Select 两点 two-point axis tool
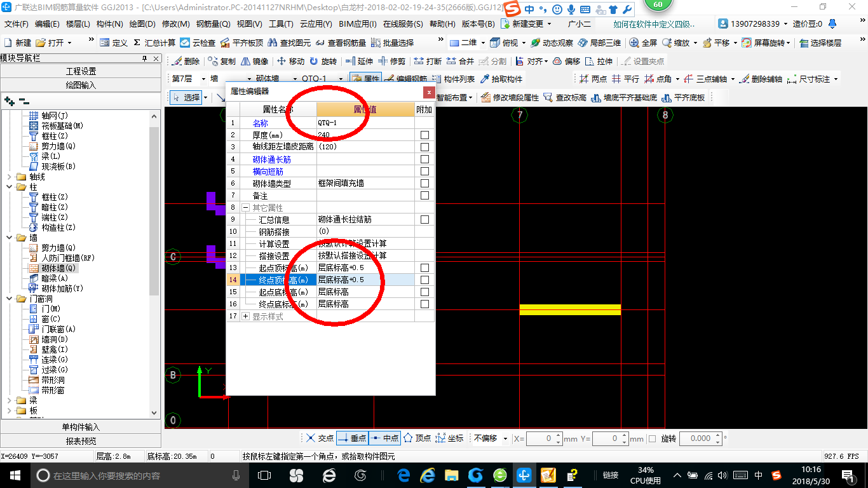Image resolution: width=868 pixels, height=488 pixels. [593, 79]
